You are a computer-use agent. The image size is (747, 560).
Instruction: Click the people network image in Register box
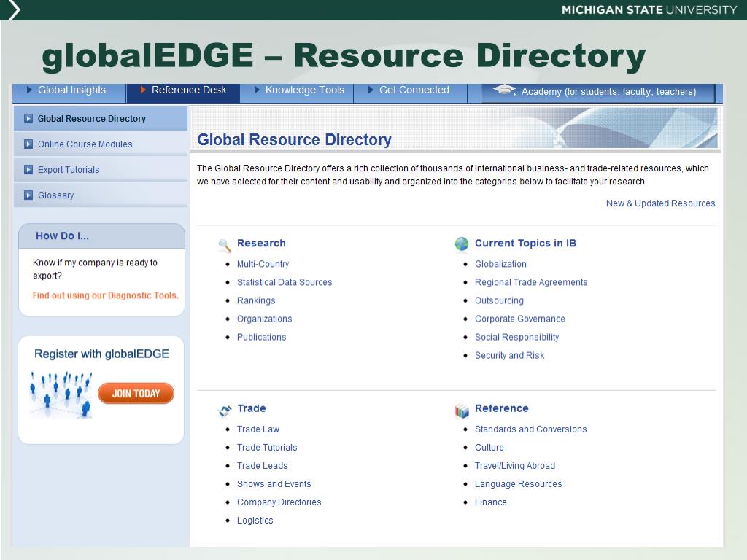(61, 394)
